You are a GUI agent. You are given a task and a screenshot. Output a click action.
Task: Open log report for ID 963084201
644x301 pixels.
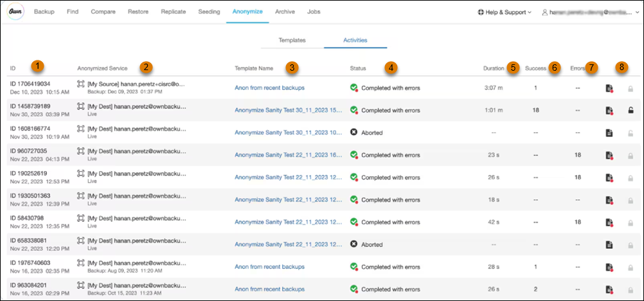(609, 289)
